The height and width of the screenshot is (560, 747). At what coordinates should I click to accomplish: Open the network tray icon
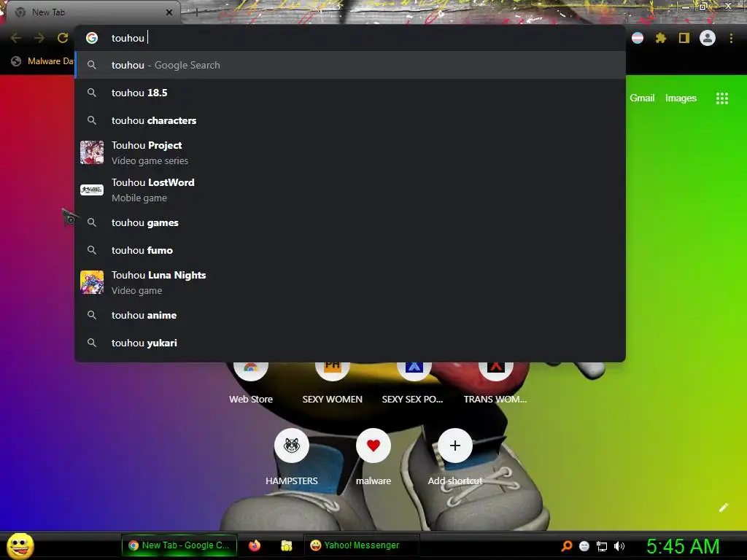coord(602,546)
